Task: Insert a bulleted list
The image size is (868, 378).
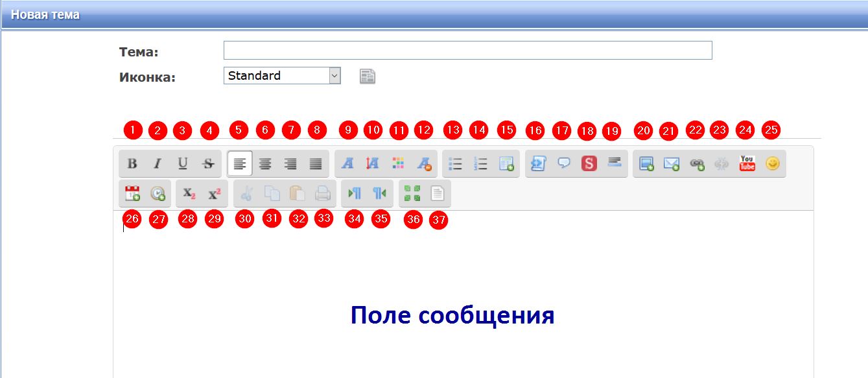Action: (455, 164)
